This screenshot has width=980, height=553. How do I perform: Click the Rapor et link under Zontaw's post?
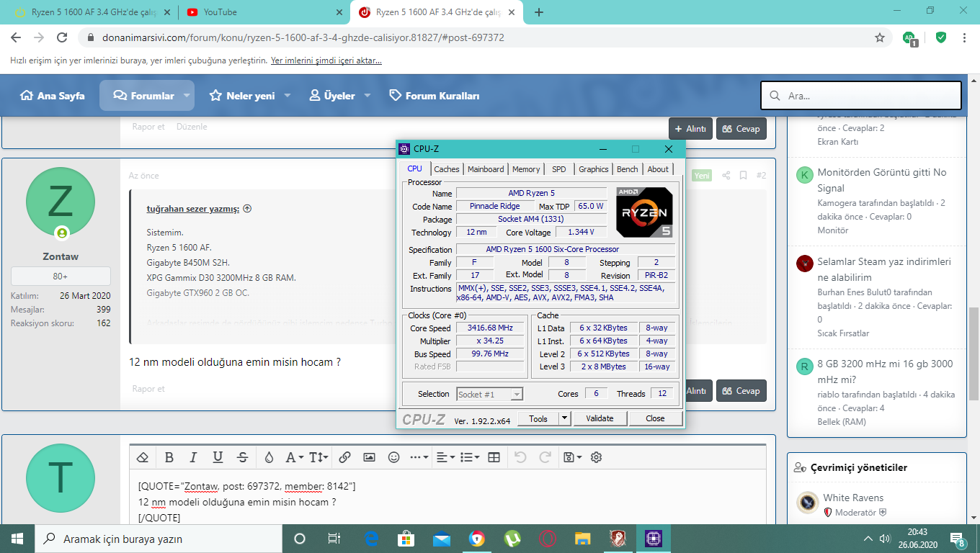click(x=148, y=389)
